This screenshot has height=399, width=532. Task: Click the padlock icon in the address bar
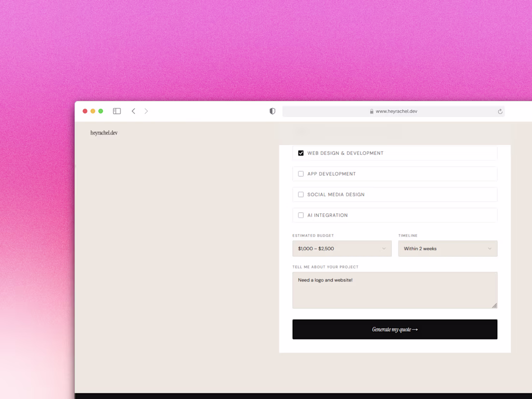[371, 111]
